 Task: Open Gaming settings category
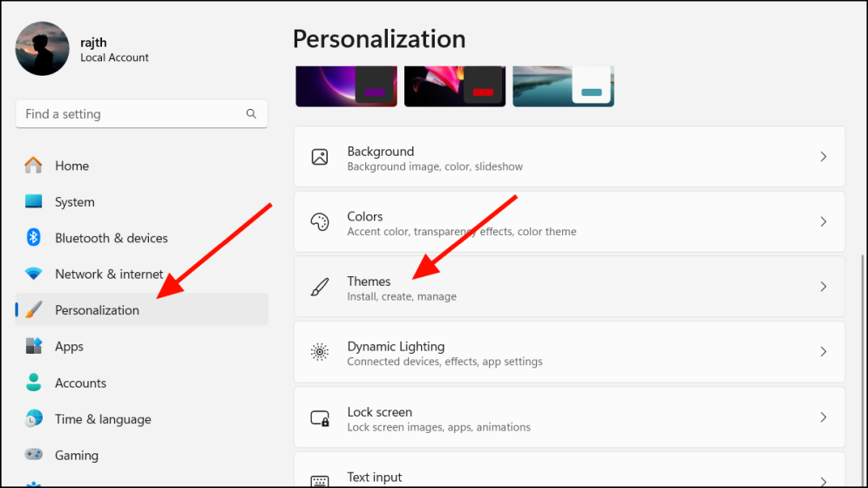pyautogui.click(x=142, y=455)
